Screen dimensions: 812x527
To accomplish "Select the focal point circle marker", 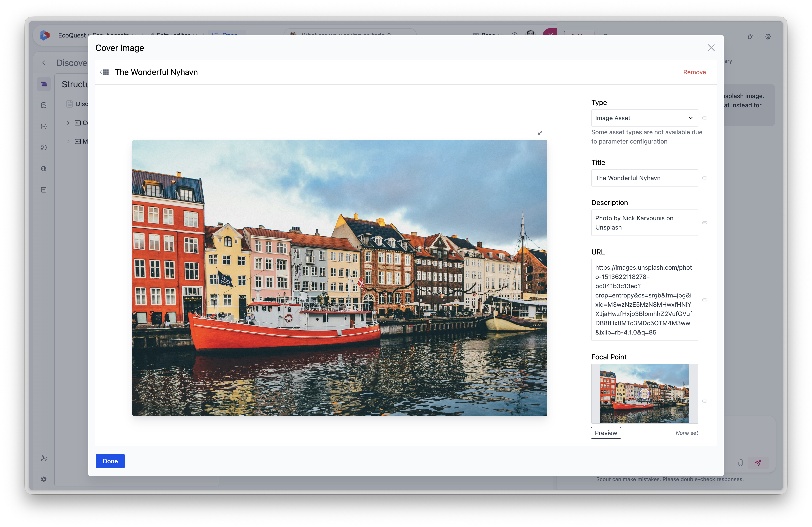I will click(644, 394).
